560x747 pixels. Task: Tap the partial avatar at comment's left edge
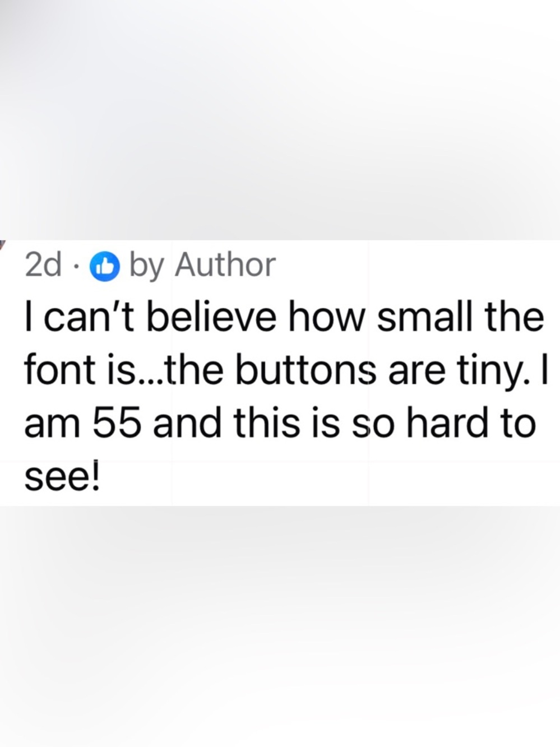pos(2,244)
